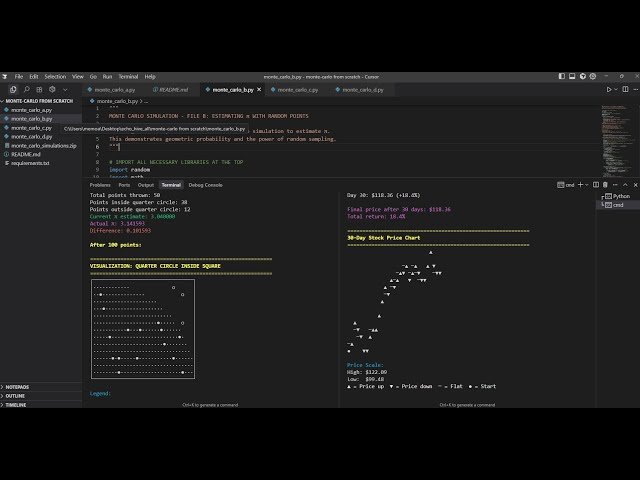Open the Run menu
The image size is (640, 480).
[x=107, y=76]
